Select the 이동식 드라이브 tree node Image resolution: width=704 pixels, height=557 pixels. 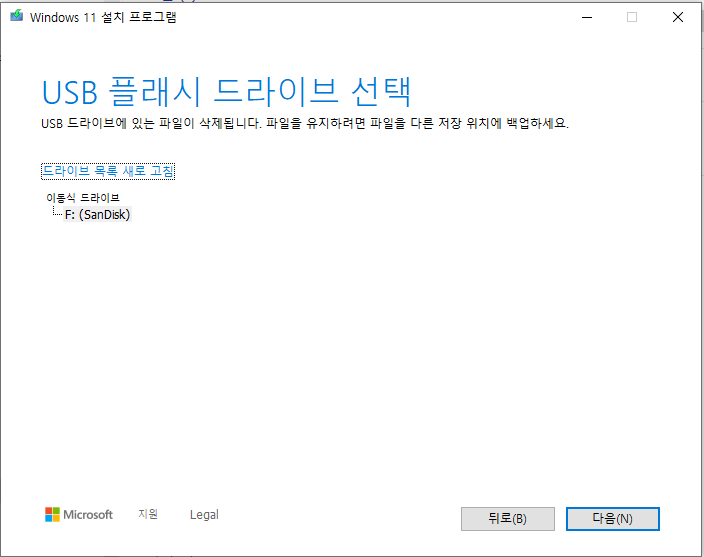pyautogui.click(x=83, y=197)
